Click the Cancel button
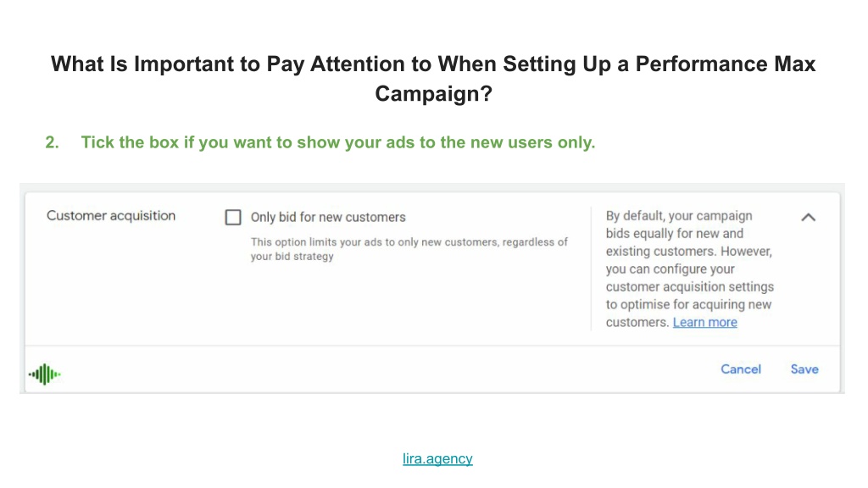868x488 pixels. coord(741,369)
